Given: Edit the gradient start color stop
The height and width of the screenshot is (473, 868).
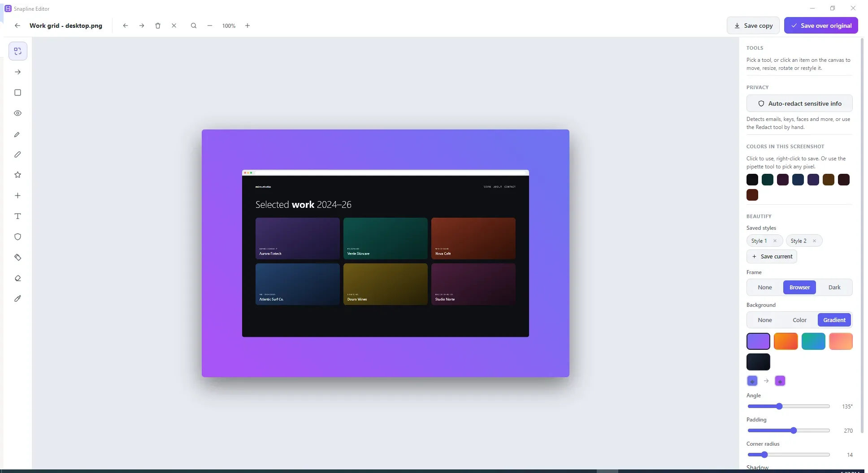Looking at the screenshot, I should [752, 381].
